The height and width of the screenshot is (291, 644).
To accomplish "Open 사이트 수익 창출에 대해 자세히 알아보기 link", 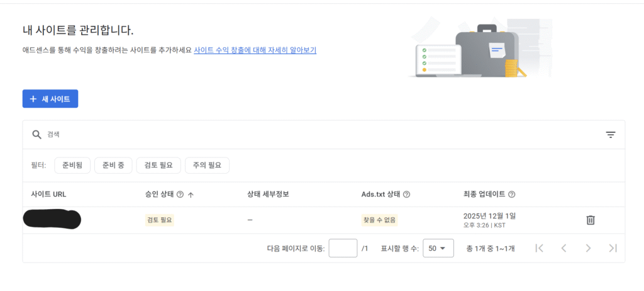I will click(255, 50).
